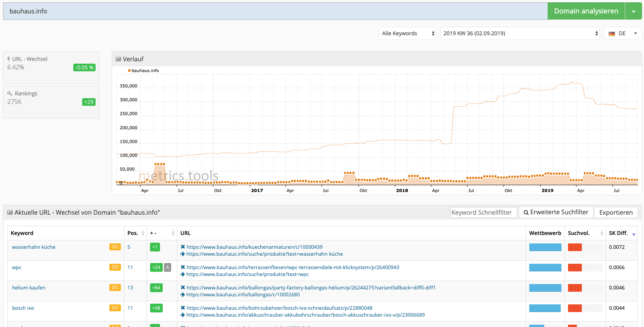This screenshot has width=644, height=327.
Task: Open suche/produkte?text=wpc URL
Action: tap(248, 274)
